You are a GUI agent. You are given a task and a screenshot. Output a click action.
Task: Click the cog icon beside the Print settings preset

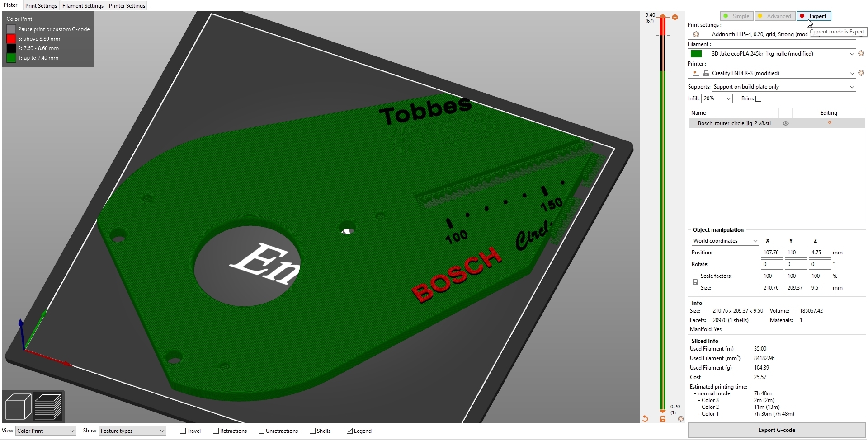tap(696, 34)
